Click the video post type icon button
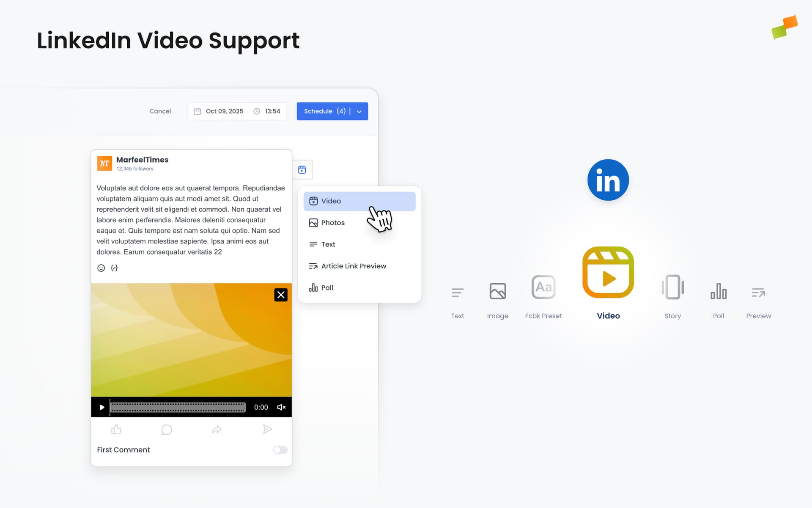Screen dimensions: 812x508 302,170
